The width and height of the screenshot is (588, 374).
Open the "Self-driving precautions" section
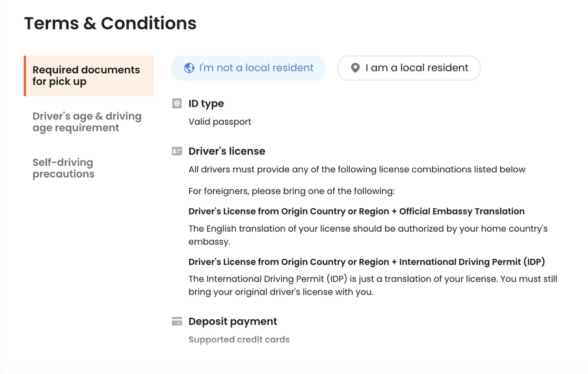(63, 168)
